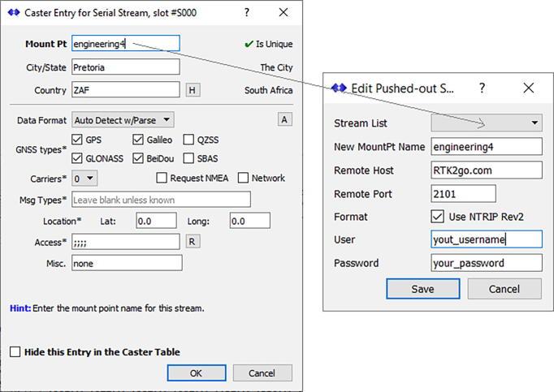Screen dimensions: 554x392
Task: Open the Stream List dropdown
Action: (x=486, y=123)
